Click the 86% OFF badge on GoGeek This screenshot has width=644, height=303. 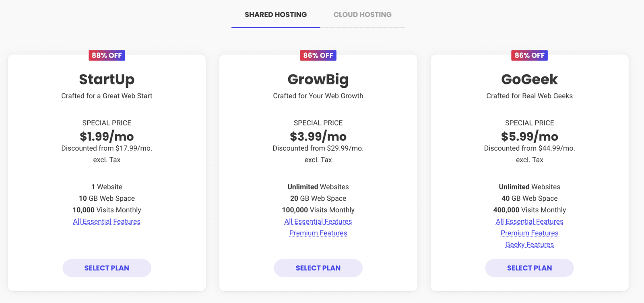[x=529, y=55]
